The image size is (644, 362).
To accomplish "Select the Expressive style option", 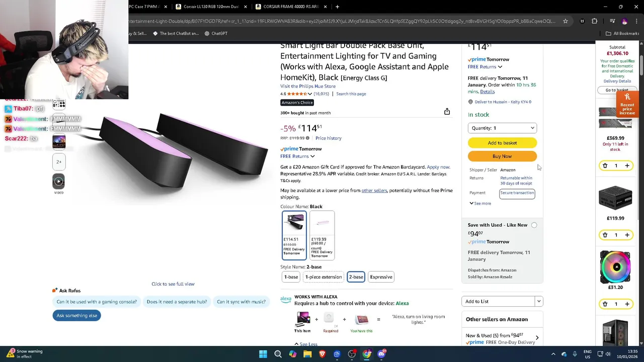I will pos(381,277).
